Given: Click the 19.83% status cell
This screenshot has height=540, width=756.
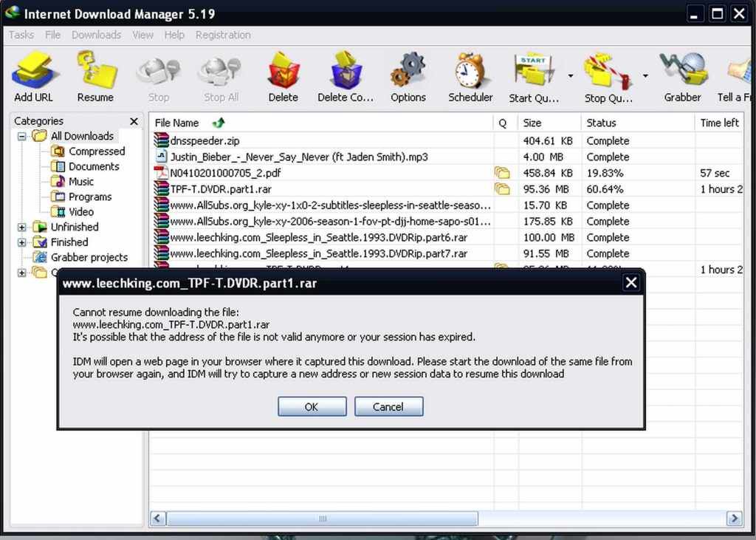Looking at the screenshot, I should tap(605, 173).
